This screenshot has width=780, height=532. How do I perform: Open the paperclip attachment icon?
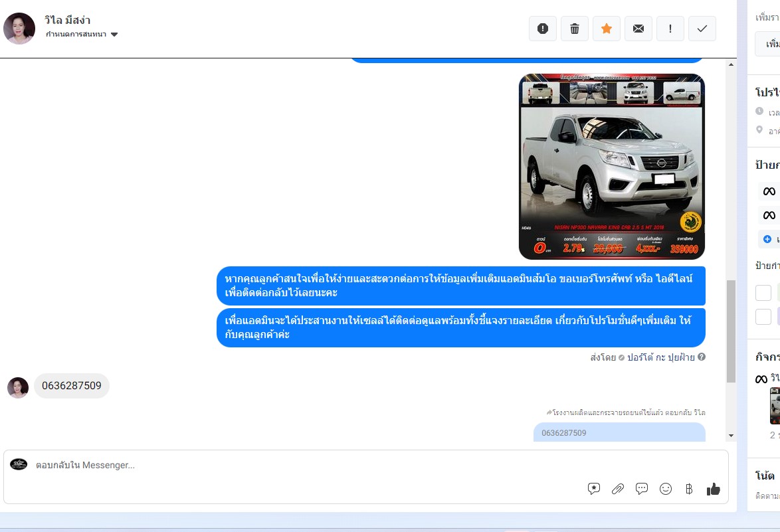coord(618,489)
